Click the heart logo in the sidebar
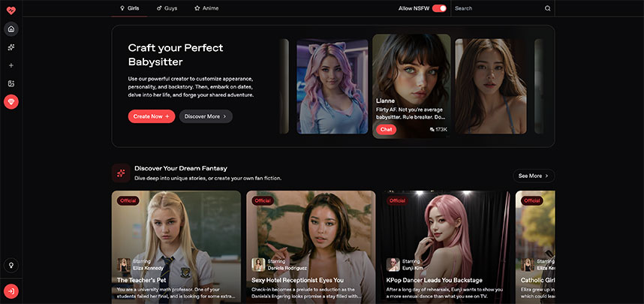The image size is (644, 304). [x=11, y=8]
